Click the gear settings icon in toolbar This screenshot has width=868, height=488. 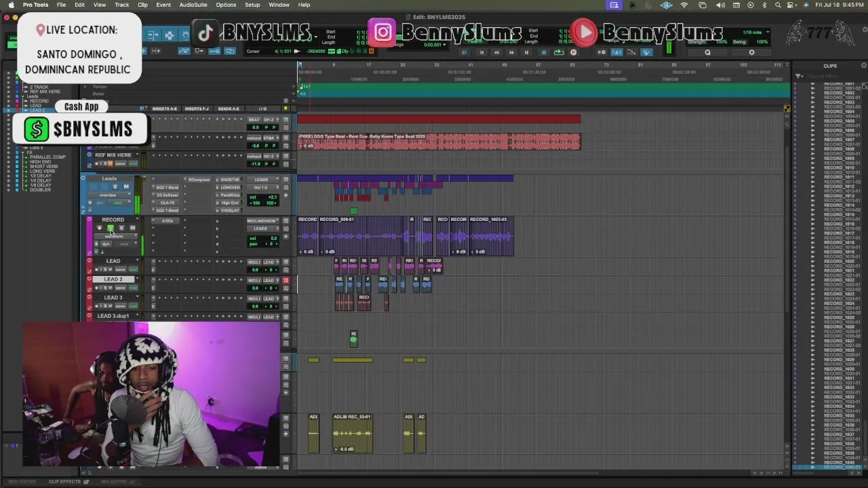click(x=751, y=52)
